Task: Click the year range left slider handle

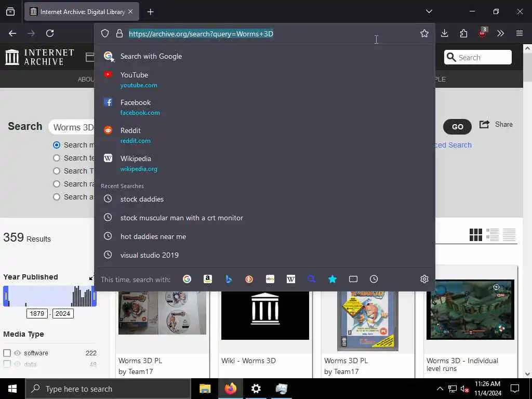Action: tap(6, 296)
